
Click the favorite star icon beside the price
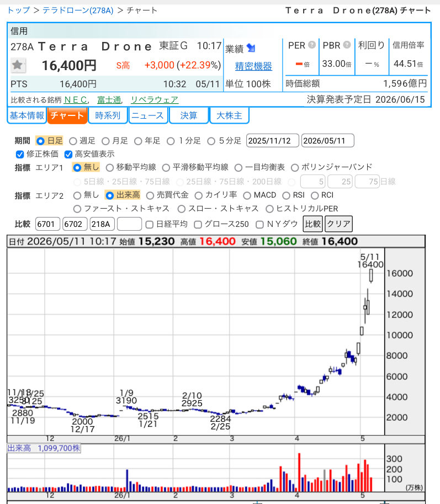(17, 65)
